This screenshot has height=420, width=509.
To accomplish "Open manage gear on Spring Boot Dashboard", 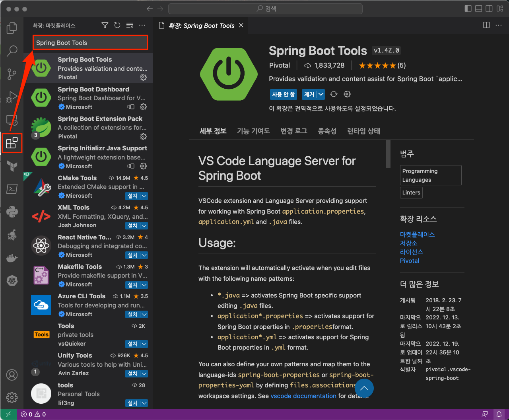I will [x=143, y=107].
